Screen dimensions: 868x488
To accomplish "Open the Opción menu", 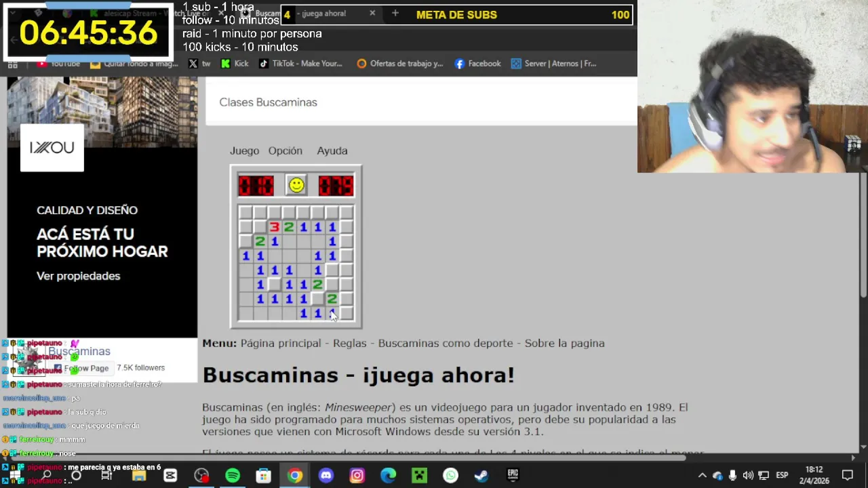I will point(285,150).
